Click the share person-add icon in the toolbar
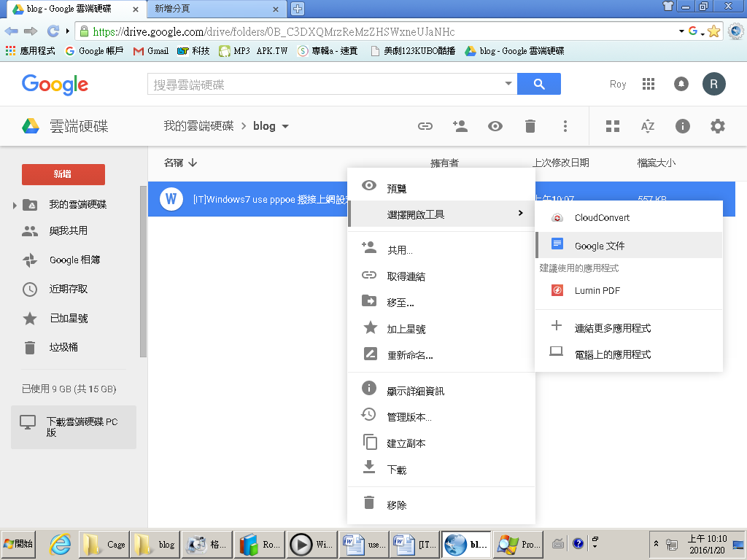This screenshot has width=747, height=560. tap(460, 126)
